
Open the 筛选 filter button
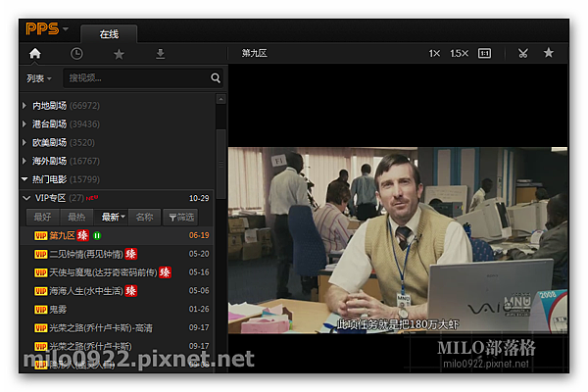coord(180,217)
